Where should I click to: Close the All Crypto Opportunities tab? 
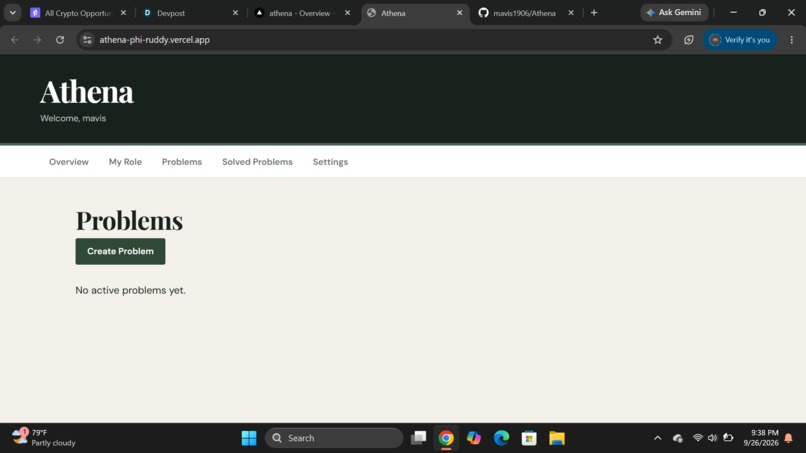click(123, 13)
